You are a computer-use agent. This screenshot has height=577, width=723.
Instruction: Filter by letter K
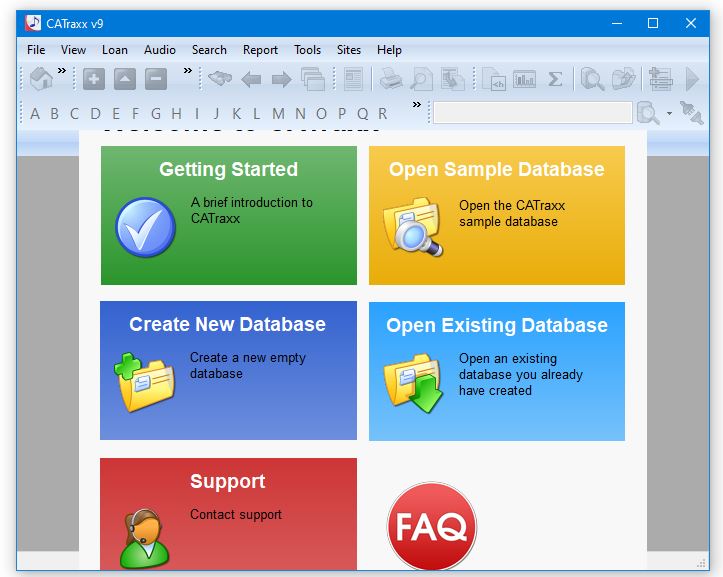[237, 113]
